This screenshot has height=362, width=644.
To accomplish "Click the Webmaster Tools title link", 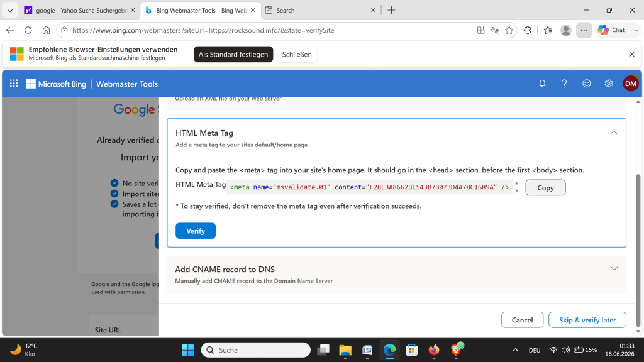I will pos(127,84).
